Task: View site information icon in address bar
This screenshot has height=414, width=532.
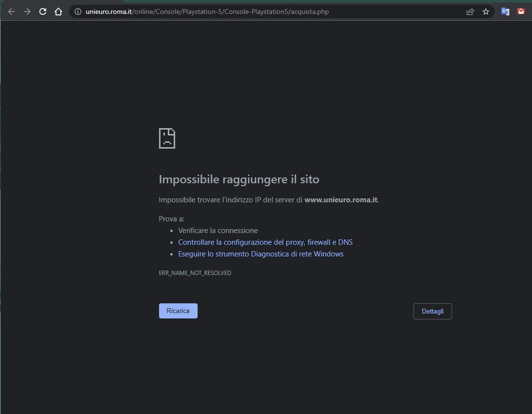Action: click(x=78, y=12)
